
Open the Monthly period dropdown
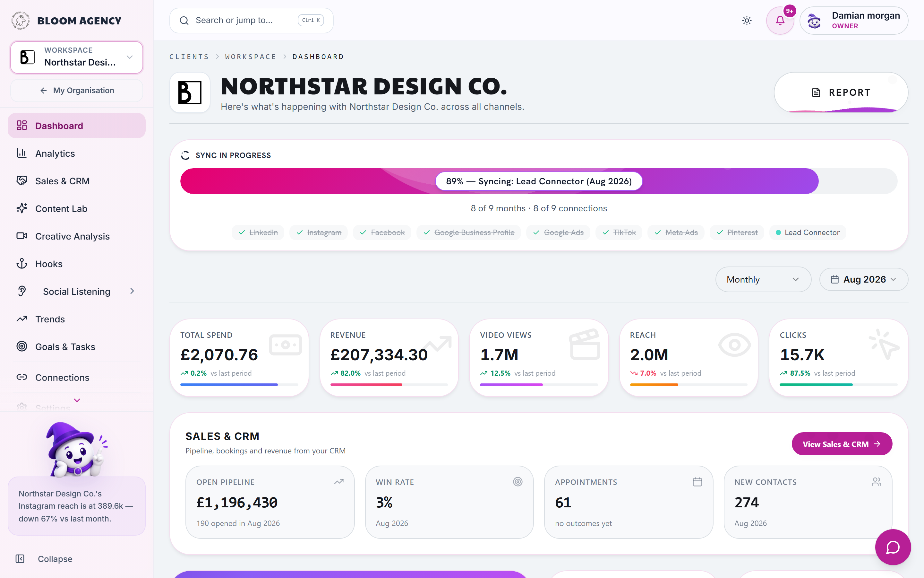pyautogui.click(x=763, y=279)
